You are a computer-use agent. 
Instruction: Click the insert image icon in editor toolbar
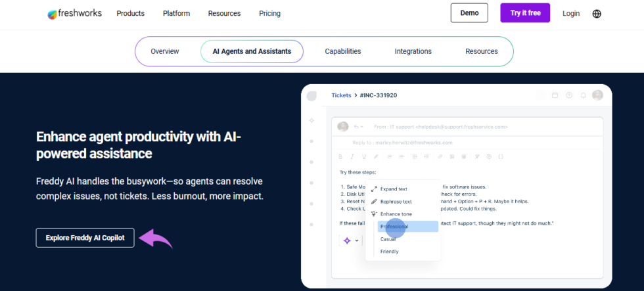452,156
